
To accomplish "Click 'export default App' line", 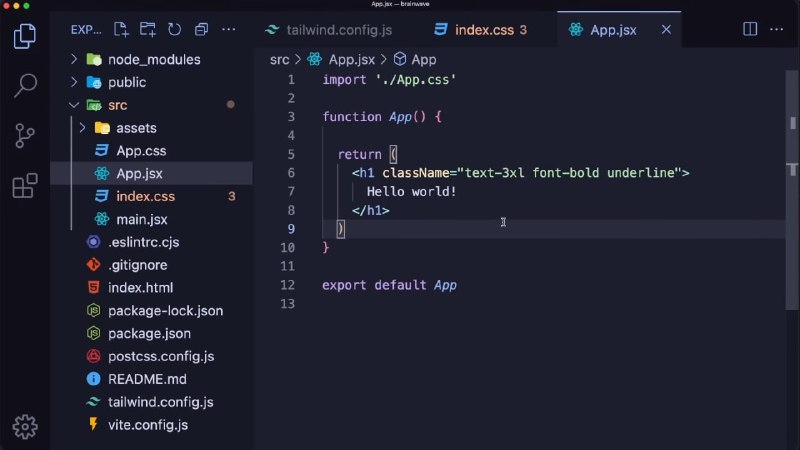I will 389,285.
